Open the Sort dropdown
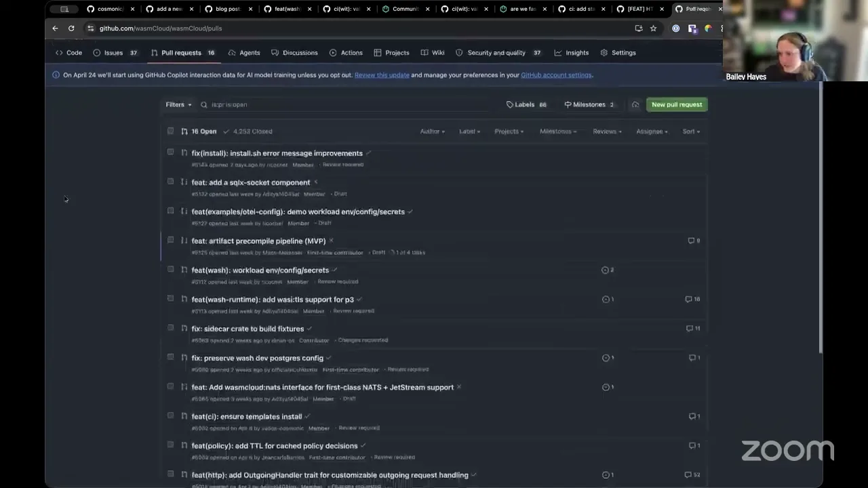This screenshot has width=868, height=488. pos(691,131)
